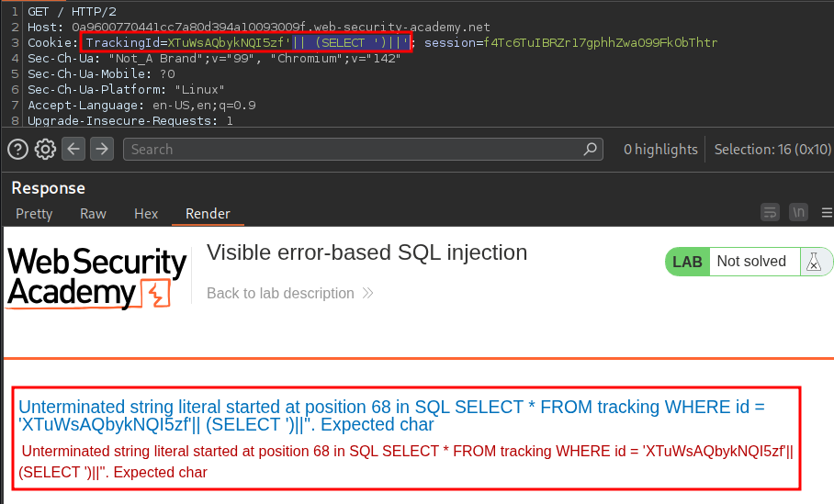Click the search help question mark icon
834x504 pixels.
[18, 149]
